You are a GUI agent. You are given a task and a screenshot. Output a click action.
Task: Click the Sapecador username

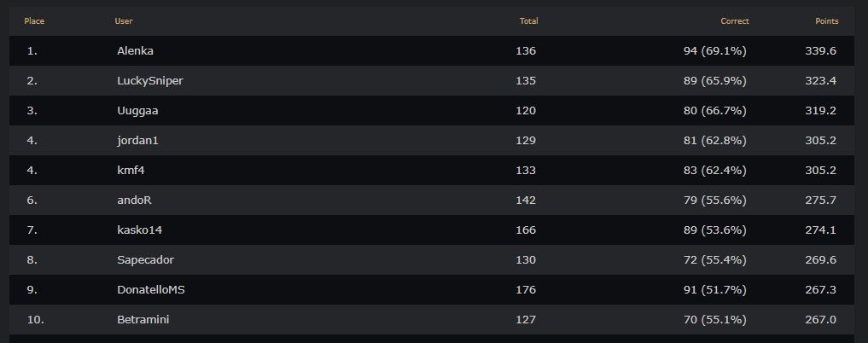(145, 260)
